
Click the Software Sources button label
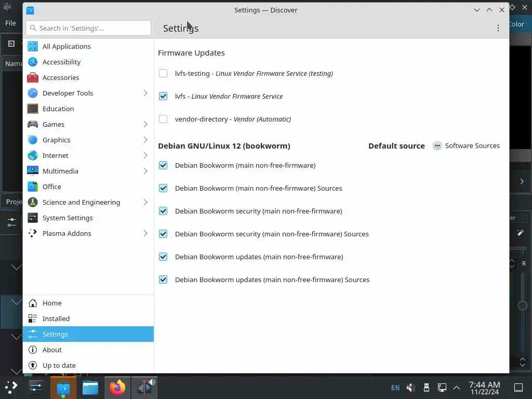[472, 146]
